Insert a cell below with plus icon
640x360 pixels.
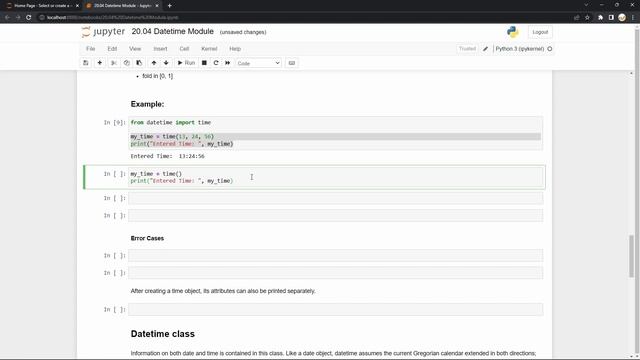coord(100,63)
